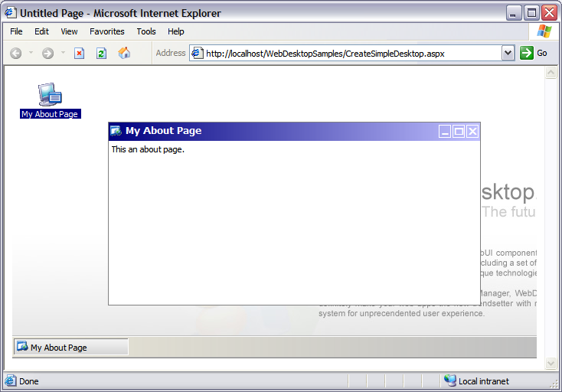This screenshot has width=562, height=392.
Task: Expand the address bar dropdown arrow
Action: point(508,53)
